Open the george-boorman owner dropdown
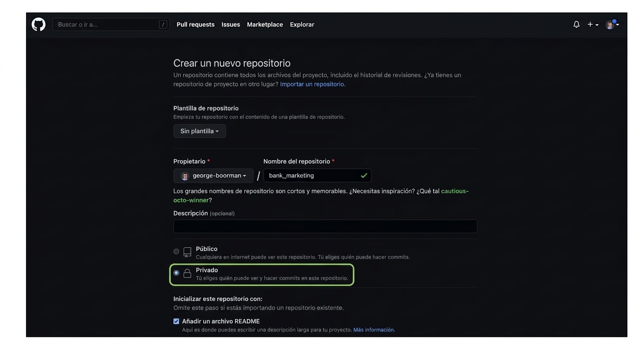 (x=214, y=176)
